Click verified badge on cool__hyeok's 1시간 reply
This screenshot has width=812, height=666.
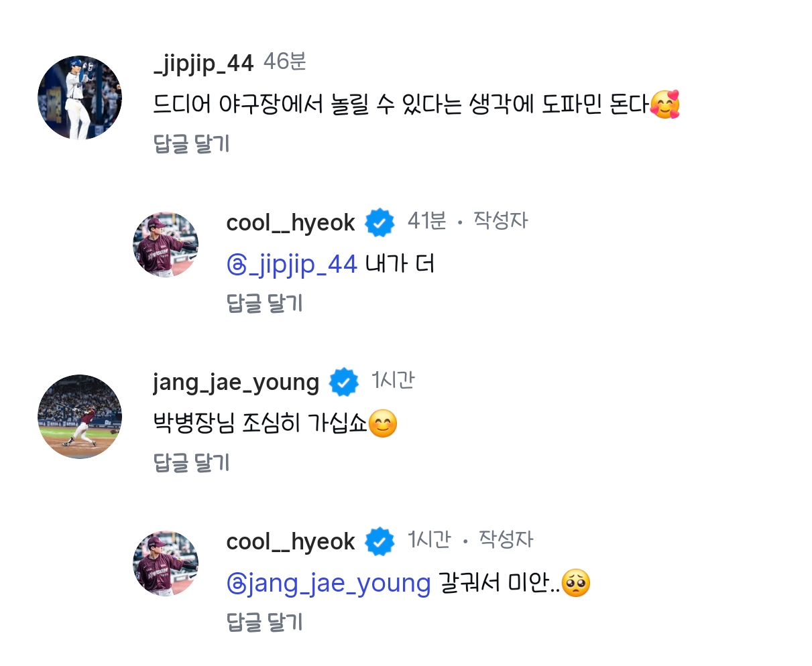click(x=380, y=541)
